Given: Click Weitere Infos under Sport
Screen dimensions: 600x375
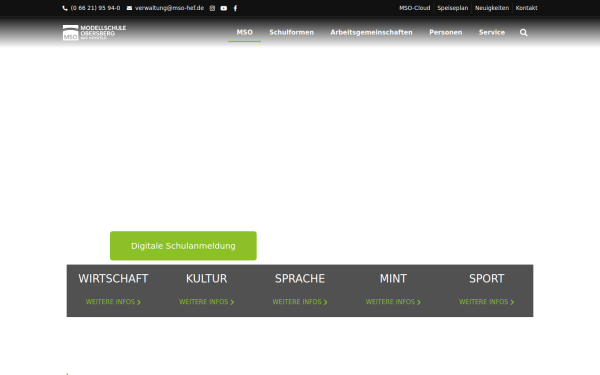Looking at the screenshot, I should (x=487, y=302).
